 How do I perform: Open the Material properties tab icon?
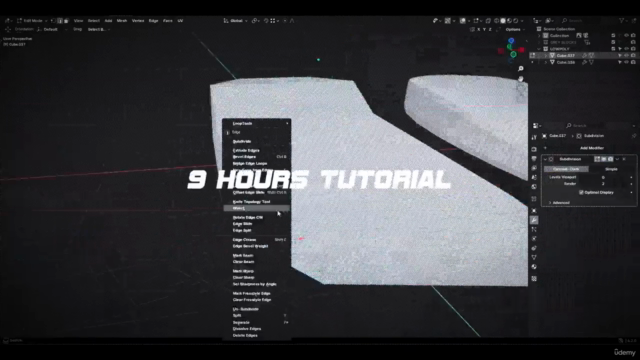[534, 267]
